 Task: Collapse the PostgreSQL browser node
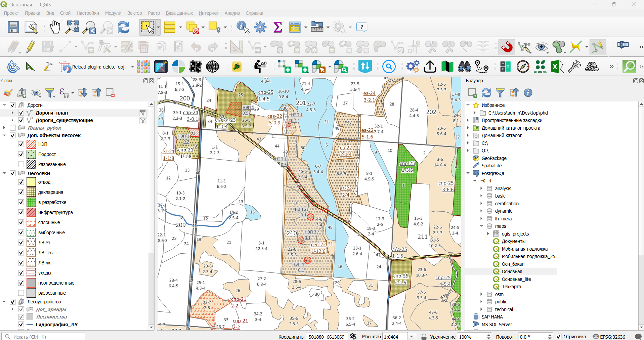(x=468, y=173)
